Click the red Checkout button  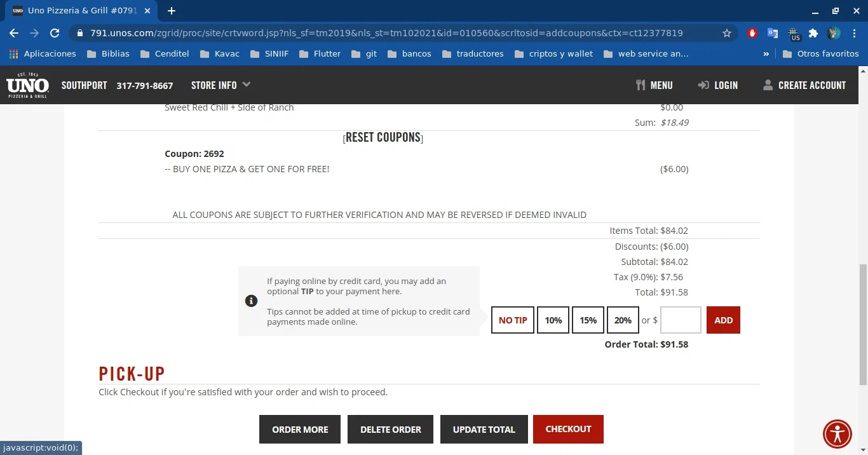pyautogui.click(x=568, y=429)
